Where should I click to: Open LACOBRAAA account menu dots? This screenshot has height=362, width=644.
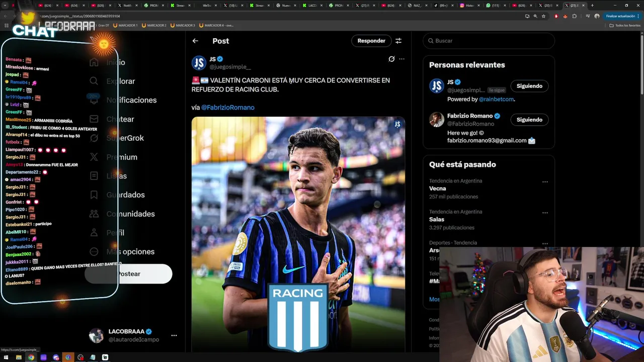pyautogui.click(x=174, y=335)
